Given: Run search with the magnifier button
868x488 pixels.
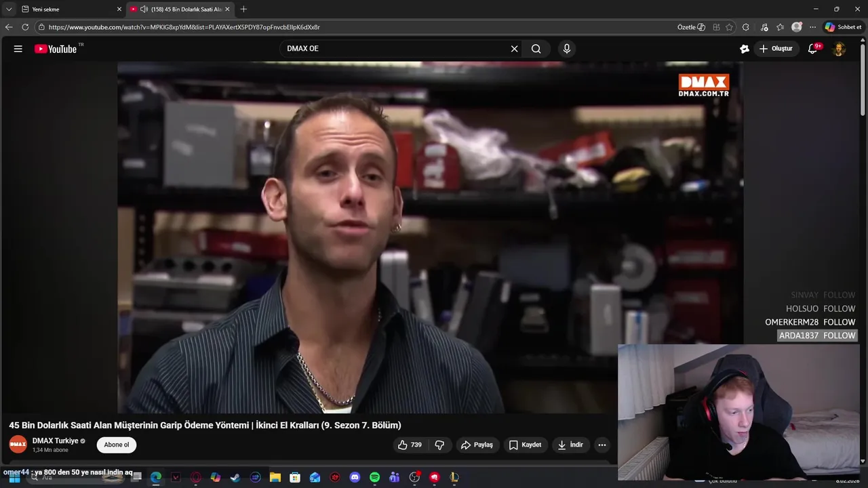Looking at the screenshot, I should tap(536, 49).
